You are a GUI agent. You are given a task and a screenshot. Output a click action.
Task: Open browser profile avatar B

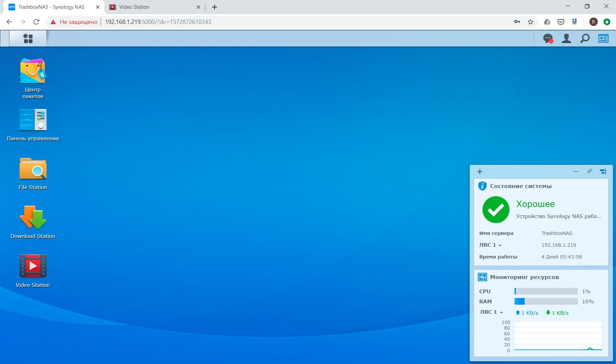[x=593, y=22]
